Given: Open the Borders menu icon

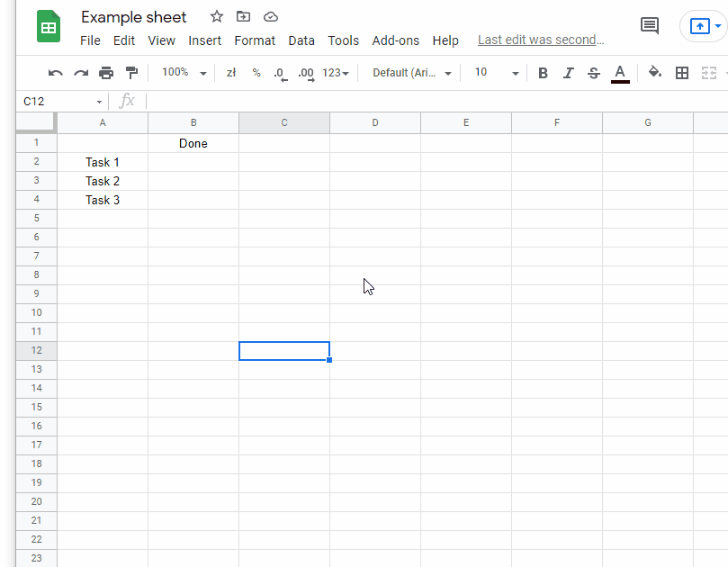Looking at the screenshot, I should tap(681, 72).
